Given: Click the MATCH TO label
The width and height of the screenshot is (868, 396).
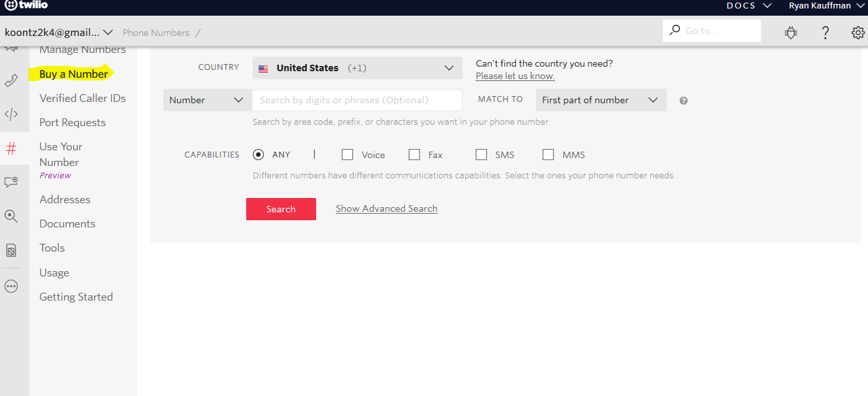Looking at the screenshot, I should [x=500, y=99].
